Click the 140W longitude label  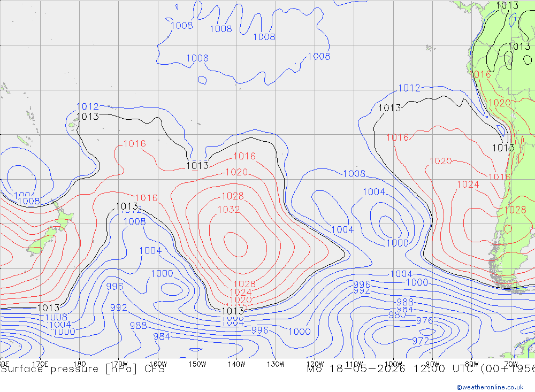click(x=236, y=364)
